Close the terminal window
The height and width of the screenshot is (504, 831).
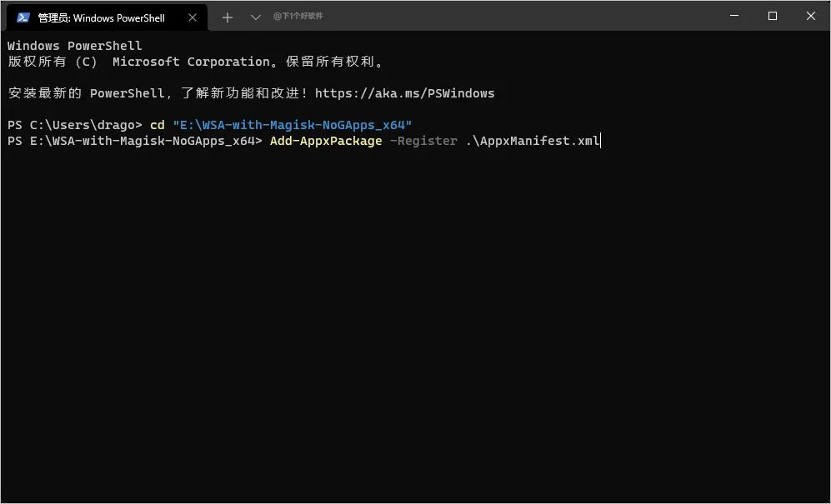click(x=810, y=16)
